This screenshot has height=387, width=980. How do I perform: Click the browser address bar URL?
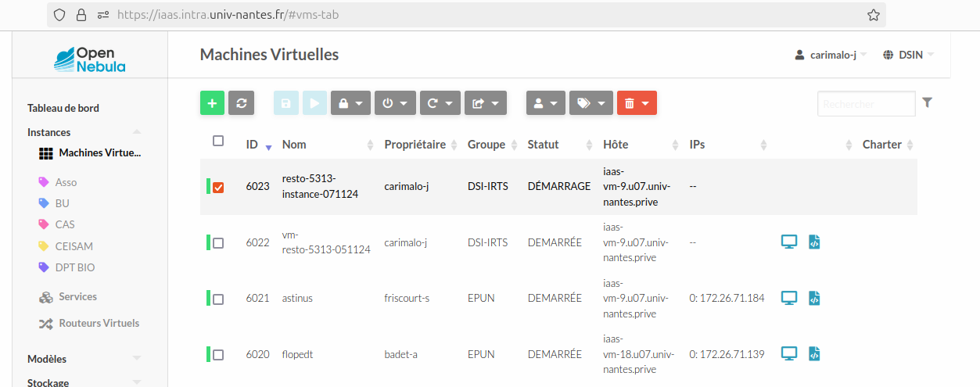(x=228, y=15)
